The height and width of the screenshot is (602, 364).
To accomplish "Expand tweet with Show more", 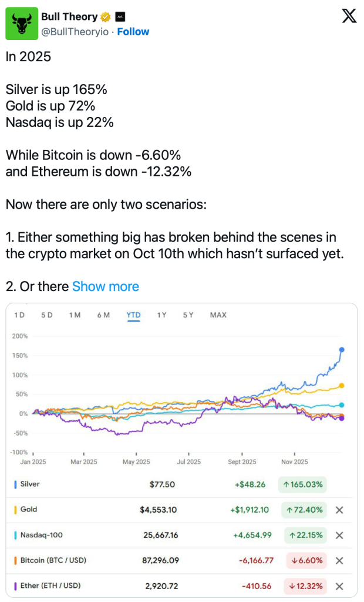I will 106,286.
